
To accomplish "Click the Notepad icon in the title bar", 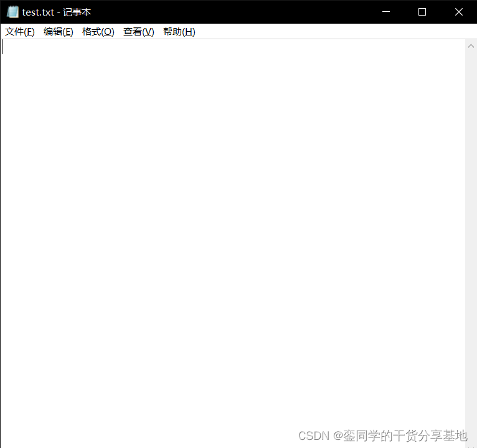I will pyautogui.click(x=12, y=12).
